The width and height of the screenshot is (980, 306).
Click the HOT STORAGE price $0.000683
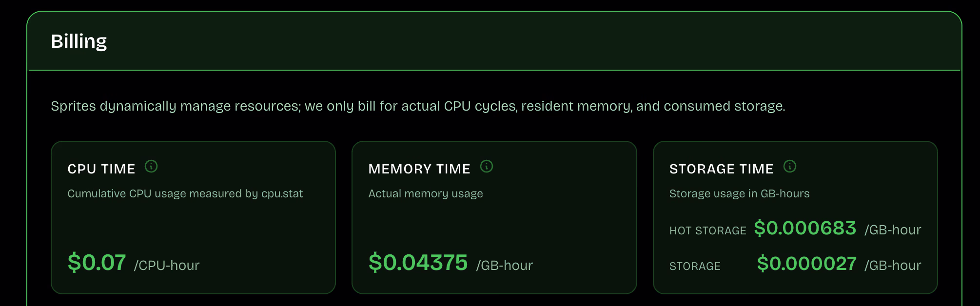pos(805,228)
